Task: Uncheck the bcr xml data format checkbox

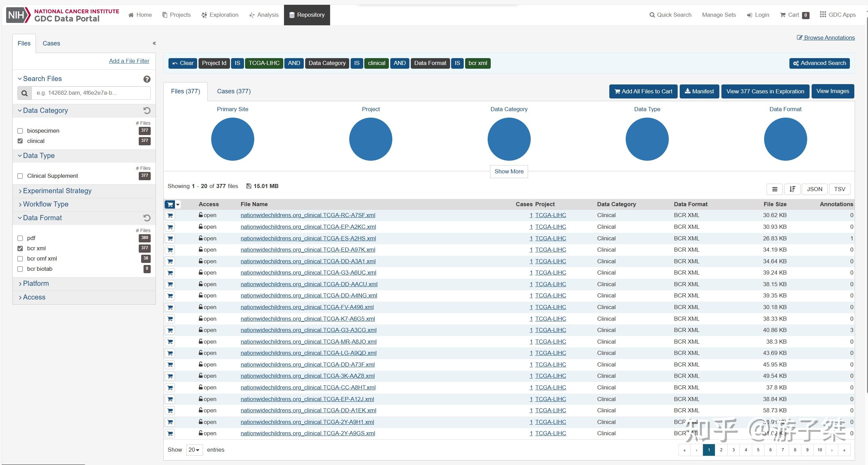Action: pyautogui.click(x=20, y=249)
